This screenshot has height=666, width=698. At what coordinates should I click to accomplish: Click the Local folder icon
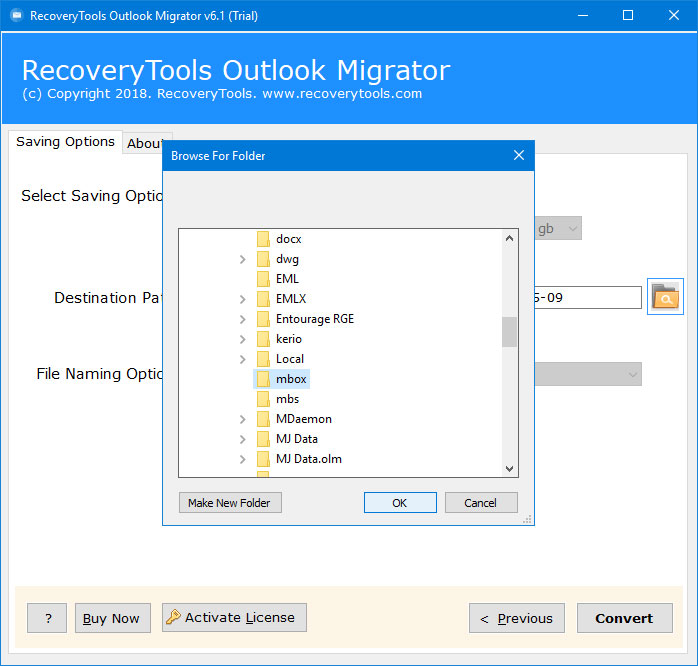(x=263, y=359)
